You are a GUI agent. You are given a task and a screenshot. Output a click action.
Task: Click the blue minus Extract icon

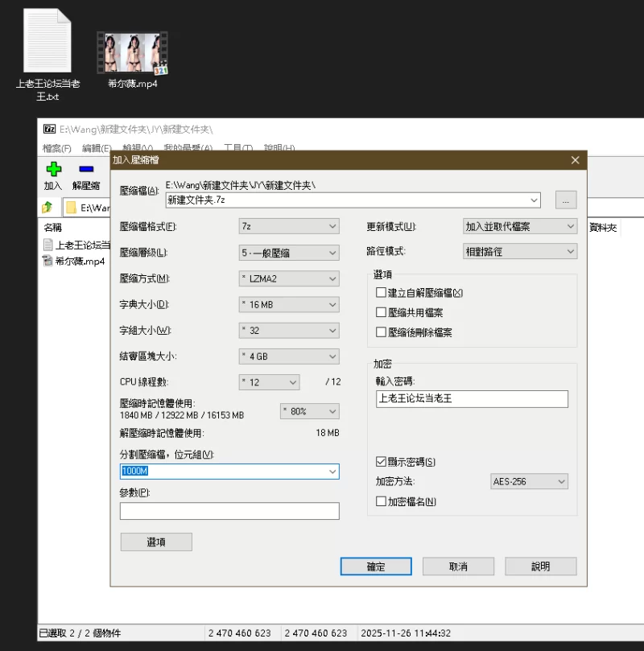pos(86,170)
